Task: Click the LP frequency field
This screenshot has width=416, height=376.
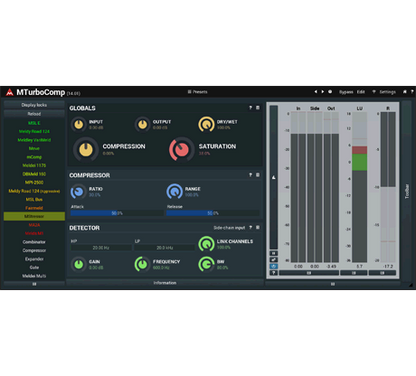Action: pos(165,248)
